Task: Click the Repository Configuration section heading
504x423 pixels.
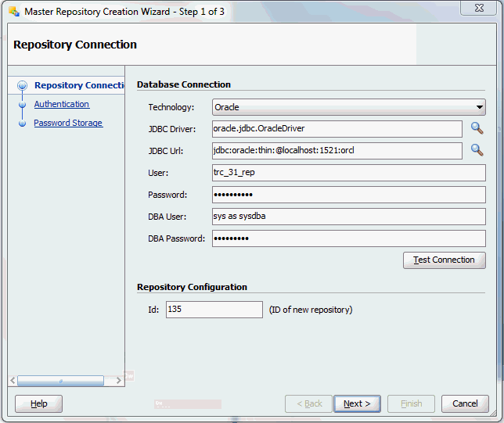Action: 192,287
